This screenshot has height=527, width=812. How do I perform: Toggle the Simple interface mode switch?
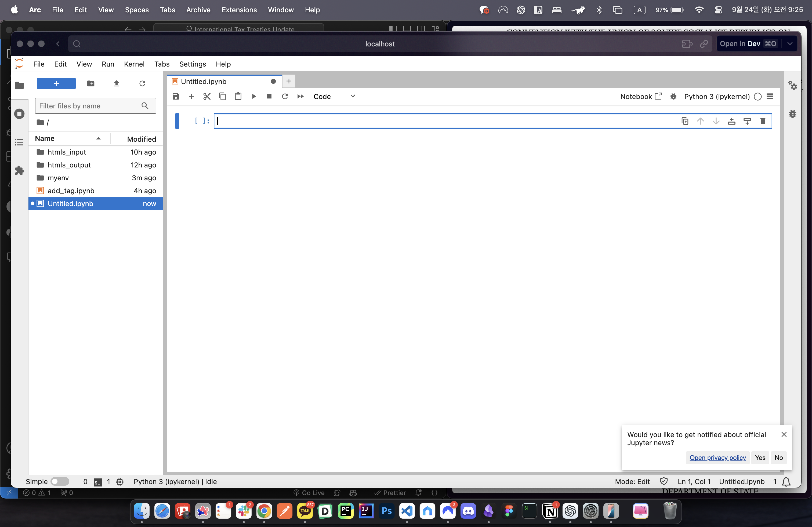point(60,481)
